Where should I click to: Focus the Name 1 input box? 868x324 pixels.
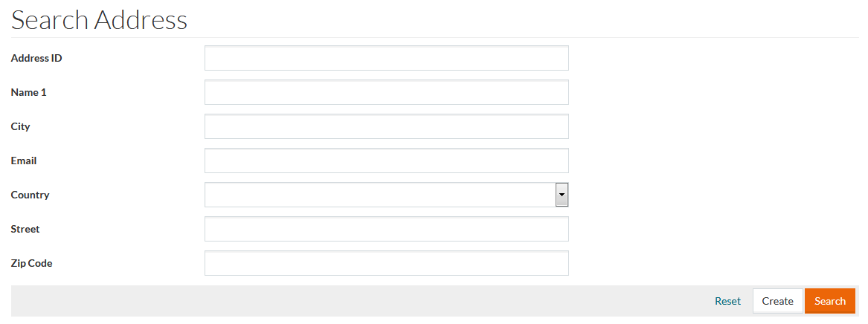point(386,92)
